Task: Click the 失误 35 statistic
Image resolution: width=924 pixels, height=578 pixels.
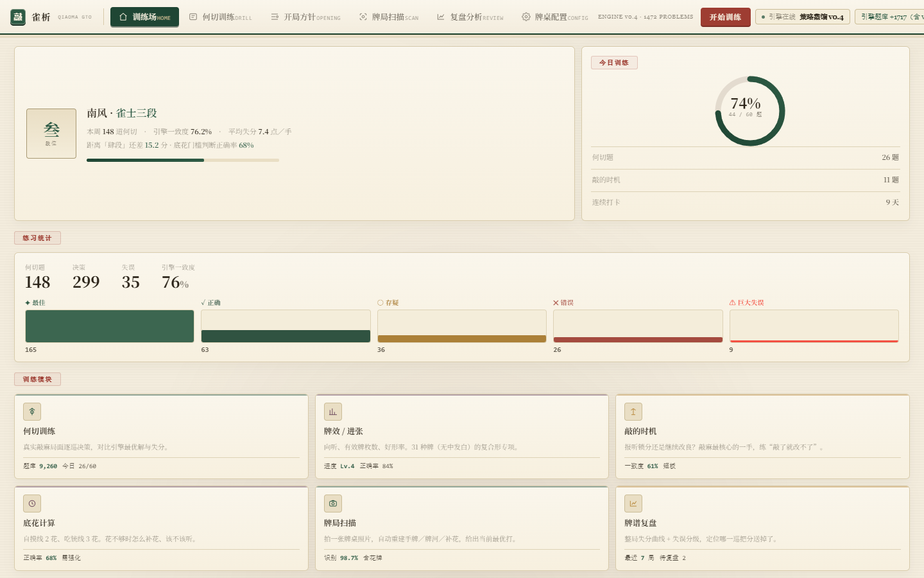Action: coord(131,277)
